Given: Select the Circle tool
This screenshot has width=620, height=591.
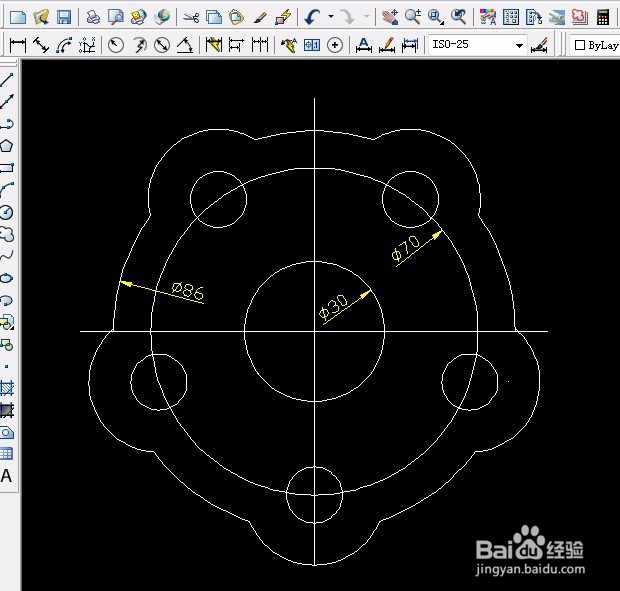Looking at the screenshot, I should point(7,212).
